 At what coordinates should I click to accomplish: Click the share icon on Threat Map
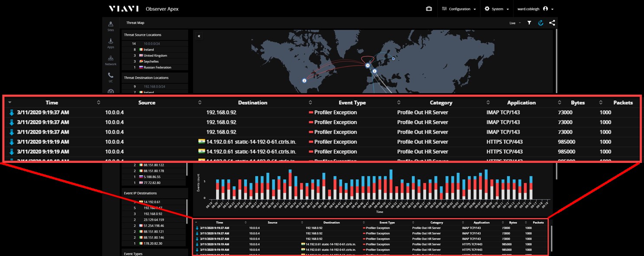tap(552, 23)
